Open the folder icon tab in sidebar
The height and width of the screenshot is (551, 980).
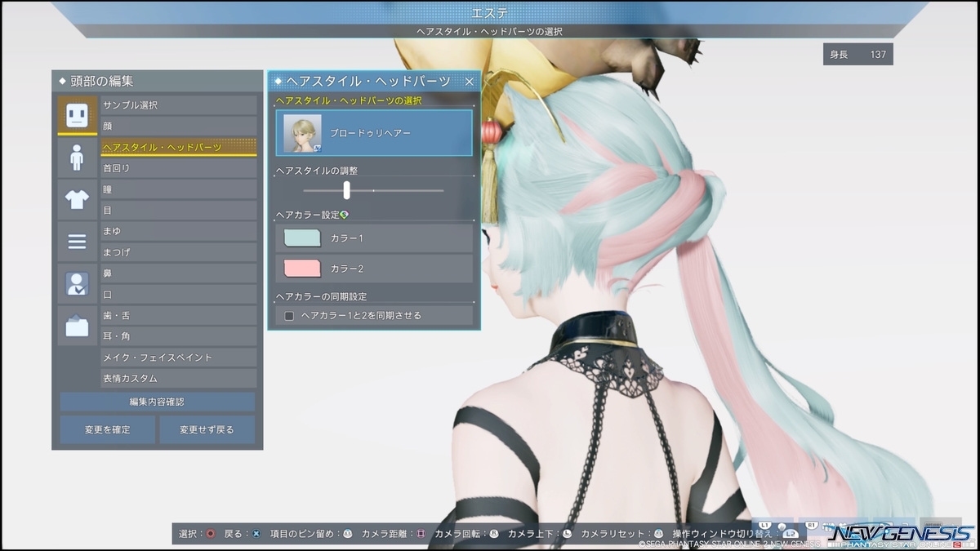click(78, 327)
